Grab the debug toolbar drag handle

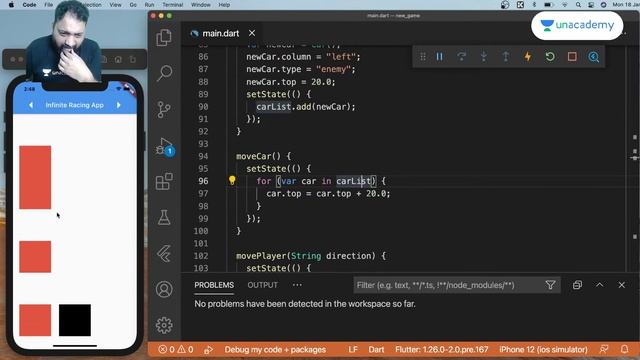click(423, 57)
